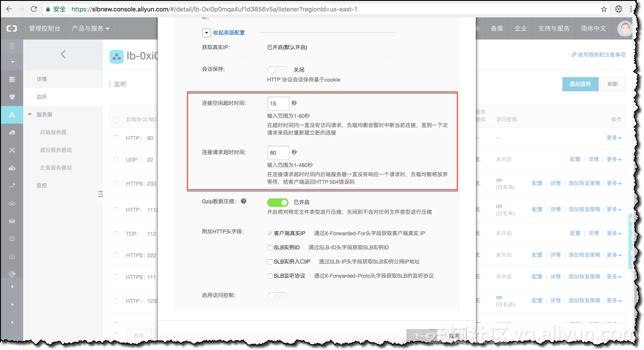Viewport: 644px width, 350px height.
Task: Open the hexagon cluster icon in the left rail
Action: pos(12,97)
